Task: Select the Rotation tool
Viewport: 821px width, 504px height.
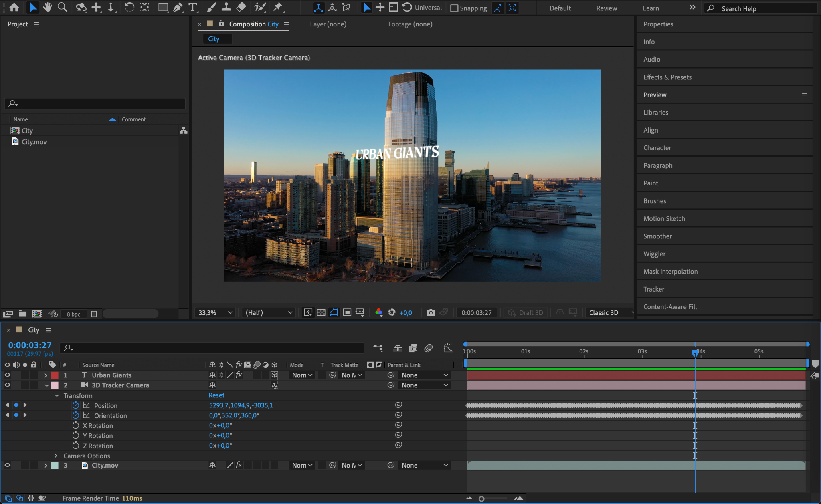Action: click(129, 7)
